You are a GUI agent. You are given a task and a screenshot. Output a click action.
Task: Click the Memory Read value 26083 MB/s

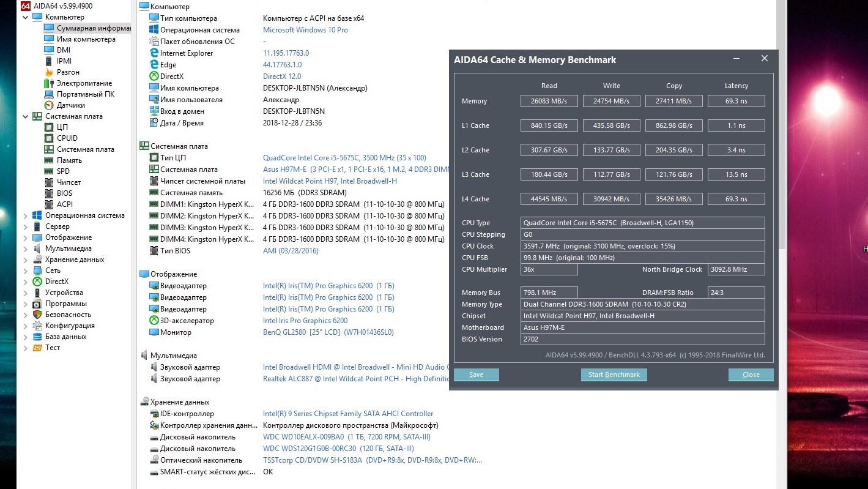(x=549, y=101)
